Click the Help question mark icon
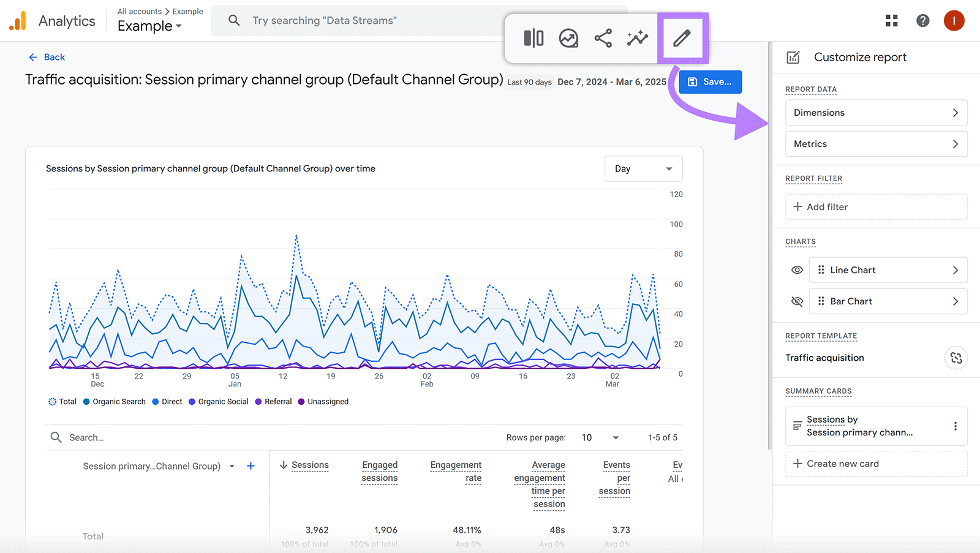The height and width of the screenshot is (553, 980). 922,21
